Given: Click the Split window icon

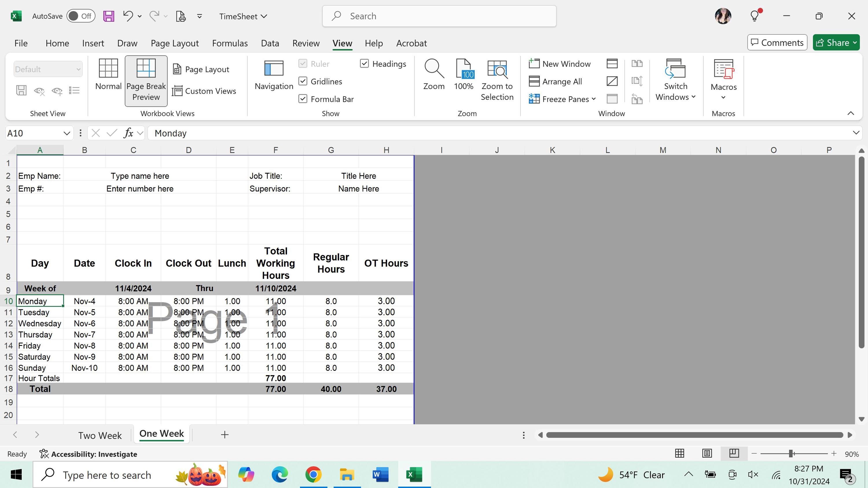Looking at the screenshot, I should (x=612, y=63).
